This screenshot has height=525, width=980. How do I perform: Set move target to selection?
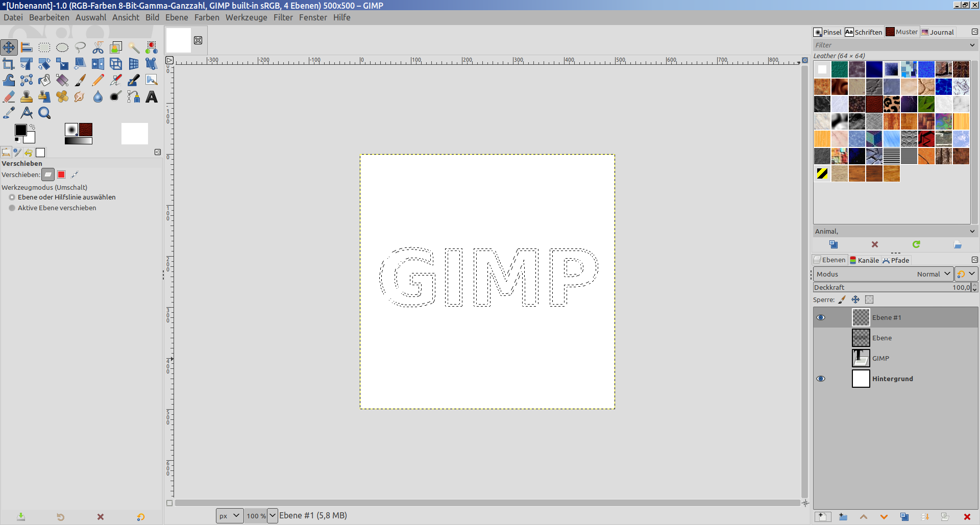tap(61, 174)
